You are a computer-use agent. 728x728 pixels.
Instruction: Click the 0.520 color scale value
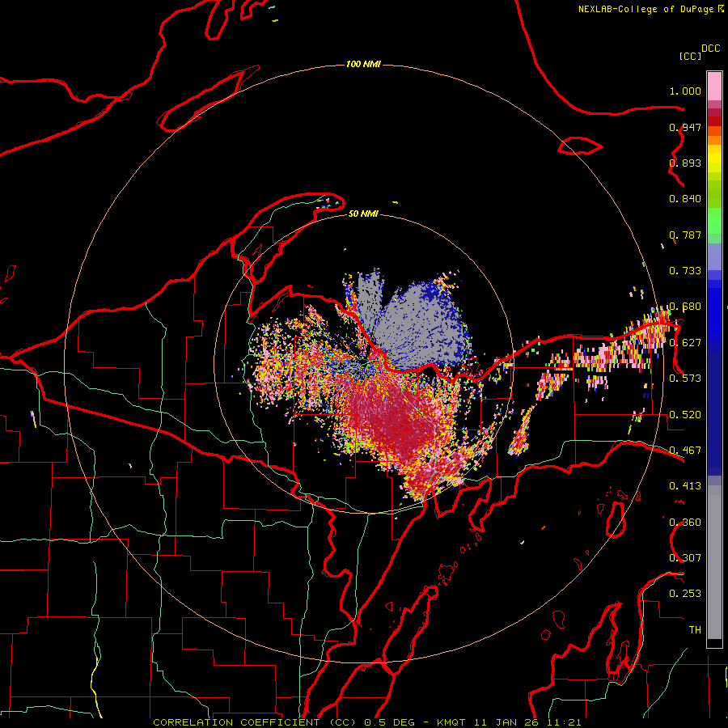click(685, 415)
